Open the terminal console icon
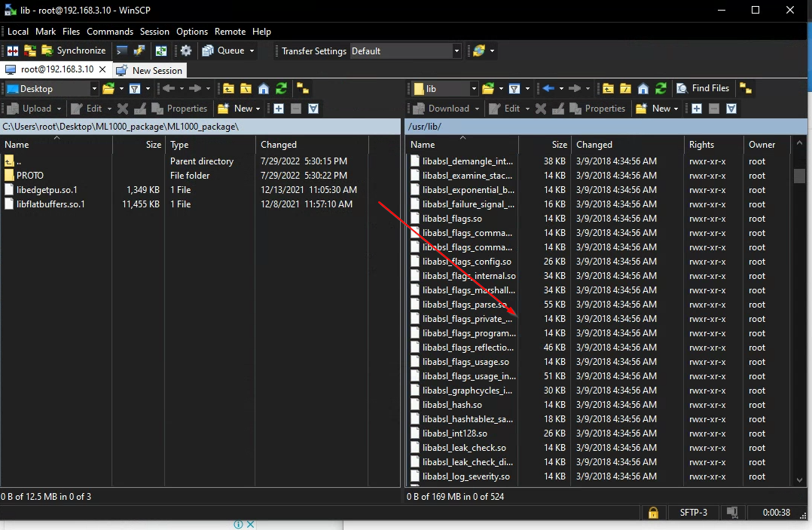812x530 pixels. (x=122, y=51)
